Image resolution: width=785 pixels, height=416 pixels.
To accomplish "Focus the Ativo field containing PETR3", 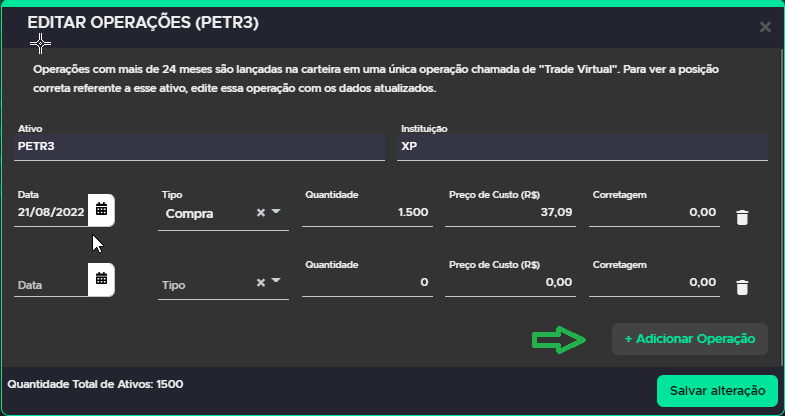I will coord(199,147).
